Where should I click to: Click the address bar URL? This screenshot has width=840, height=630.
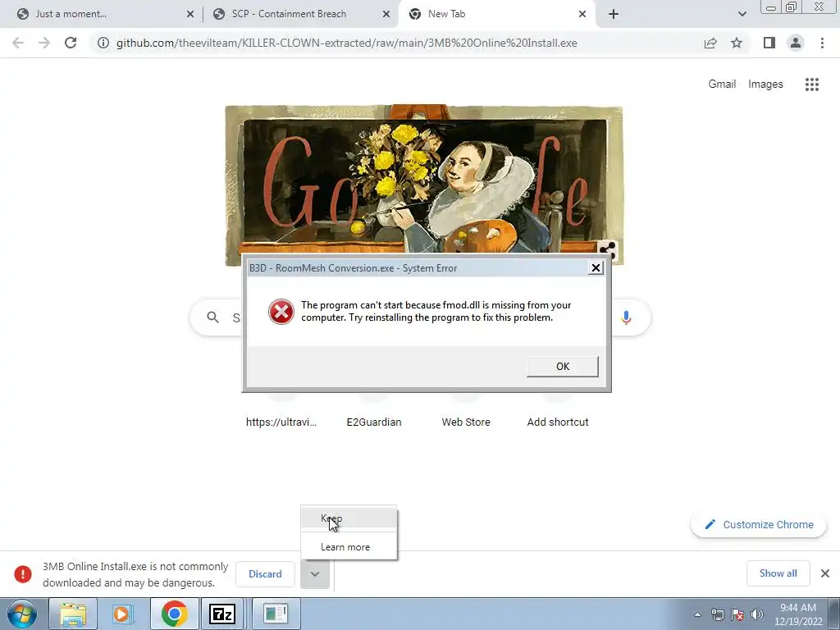click(347, 43)
